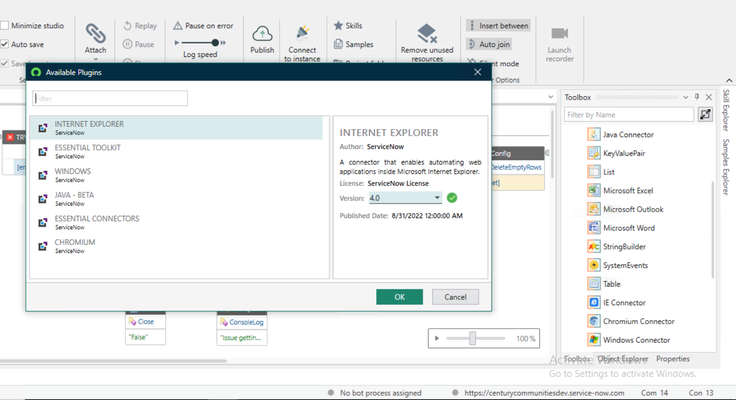Toggle Auto save checkbox

(5, 44)
